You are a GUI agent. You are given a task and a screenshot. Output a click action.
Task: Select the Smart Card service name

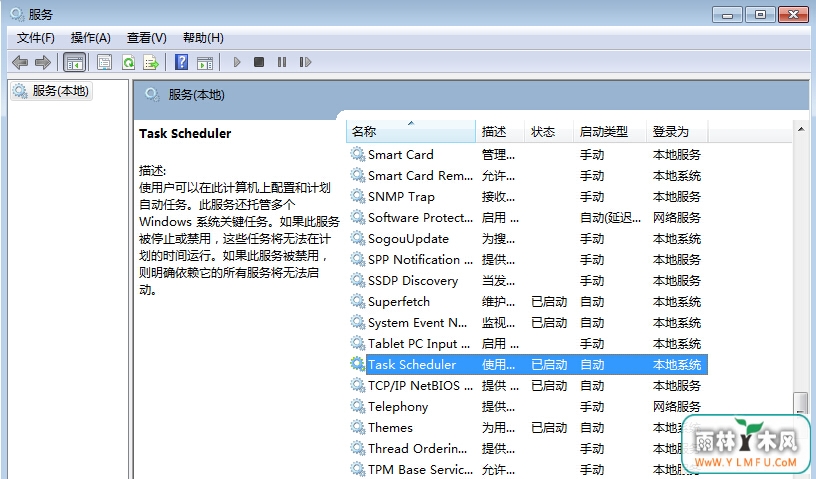pyautogui.click(x=400, y=155)
